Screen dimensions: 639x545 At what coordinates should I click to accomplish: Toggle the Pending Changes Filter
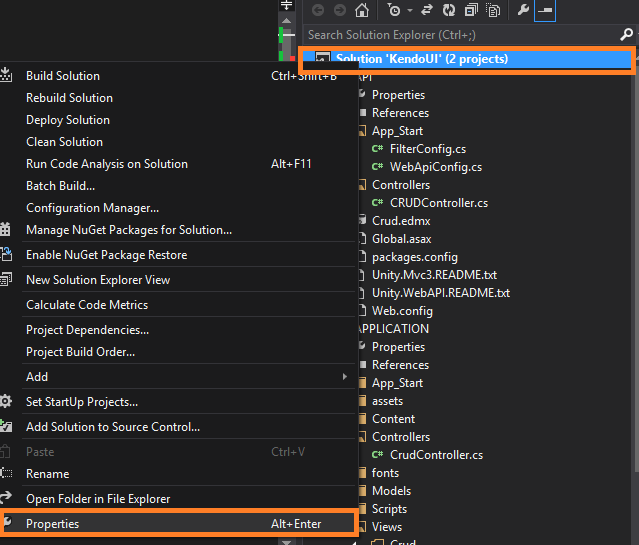coord(394,10)
